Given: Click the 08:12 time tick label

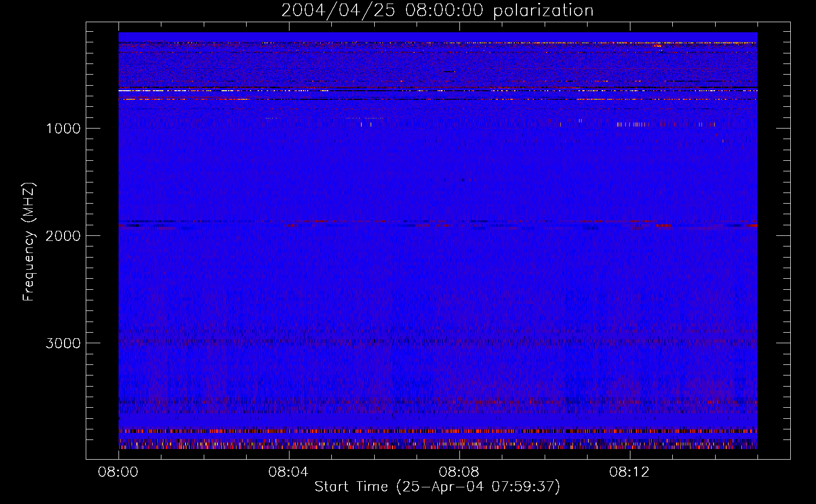Looking at the screenshot, I should tap(629, 472).
